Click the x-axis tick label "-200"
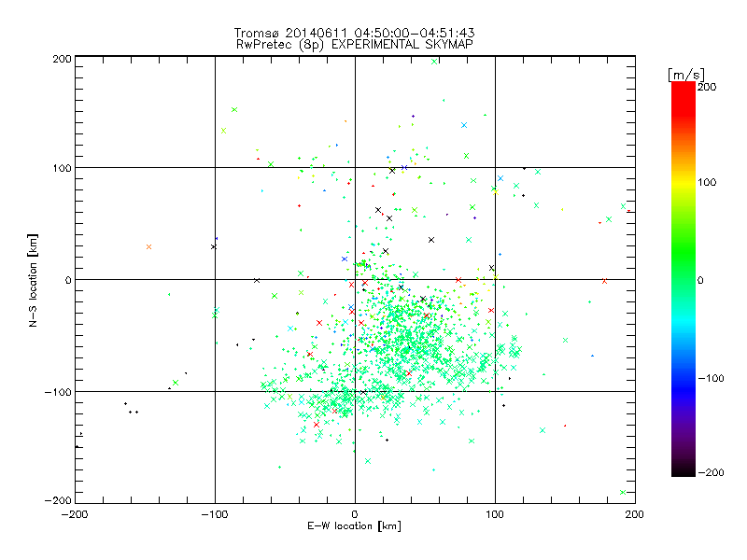 (75, 514)
